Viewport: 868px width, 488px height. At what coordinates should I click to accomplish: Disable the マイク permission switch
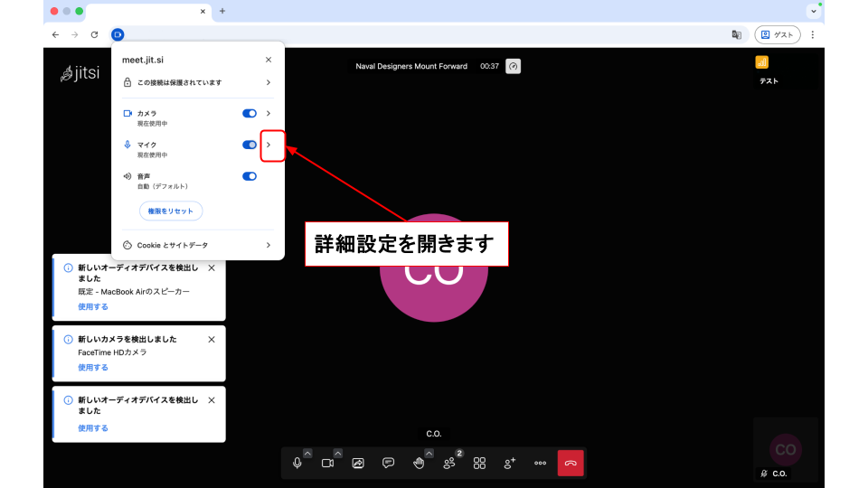point(250,145)
